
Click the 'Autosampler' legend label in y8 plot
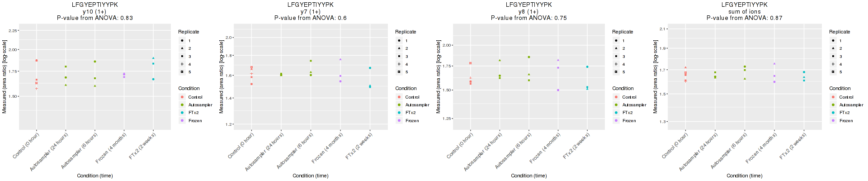[634, 105]
